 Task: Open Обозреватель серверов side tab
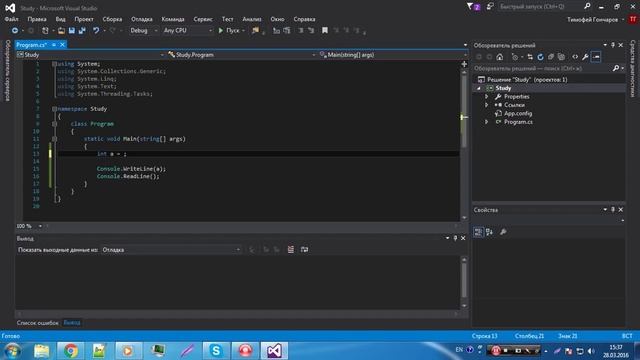coord(7,70)
